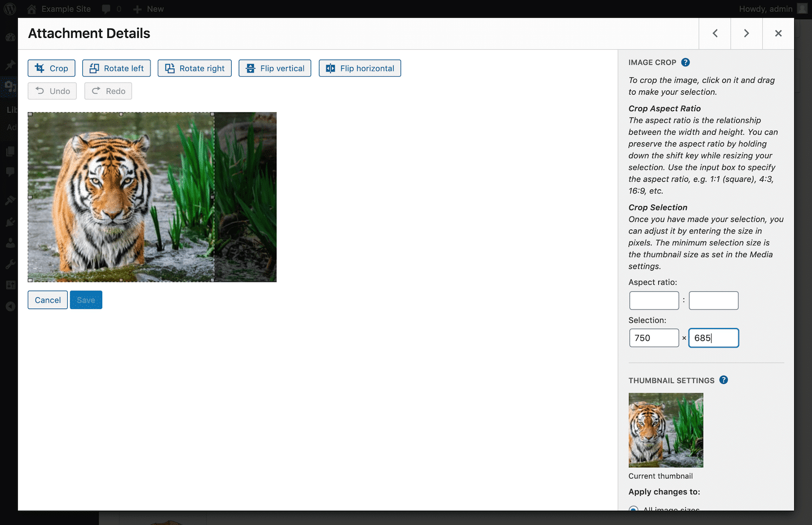Viewport: 812px width, 525px height.
Task: Click the WordPress logo in admin bar
Action: pos(9,9)
